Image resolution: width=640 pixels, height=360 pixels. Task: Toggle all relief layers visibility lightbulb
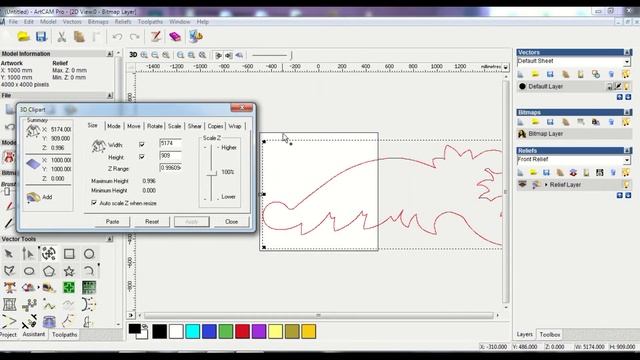click(x=626, y=173)
